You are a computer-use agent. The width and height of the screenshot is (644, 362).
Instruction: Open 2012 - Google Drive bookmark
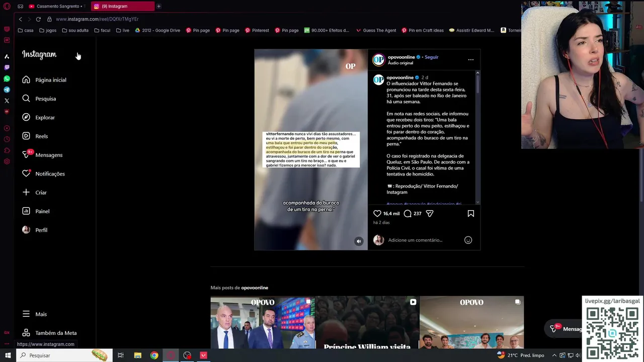(x=157, y=30)
